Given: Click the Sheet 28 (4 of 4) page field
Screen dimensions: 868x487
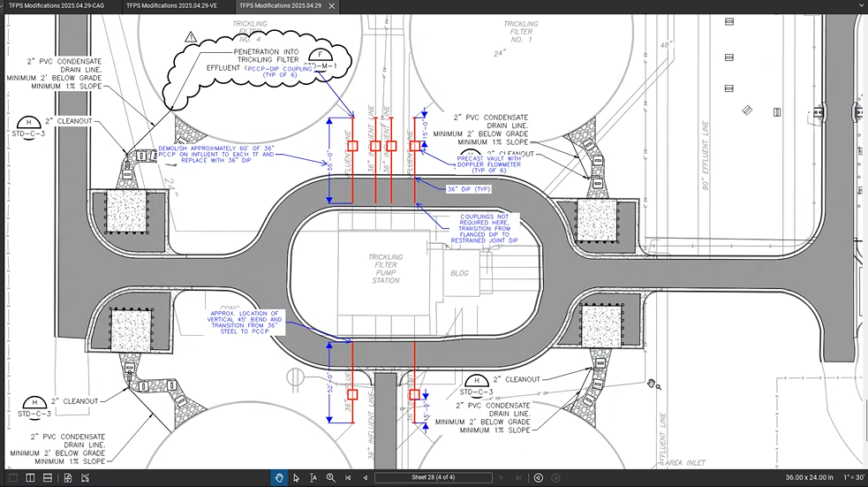Looking at the screenshot, I should pos(433,478).
